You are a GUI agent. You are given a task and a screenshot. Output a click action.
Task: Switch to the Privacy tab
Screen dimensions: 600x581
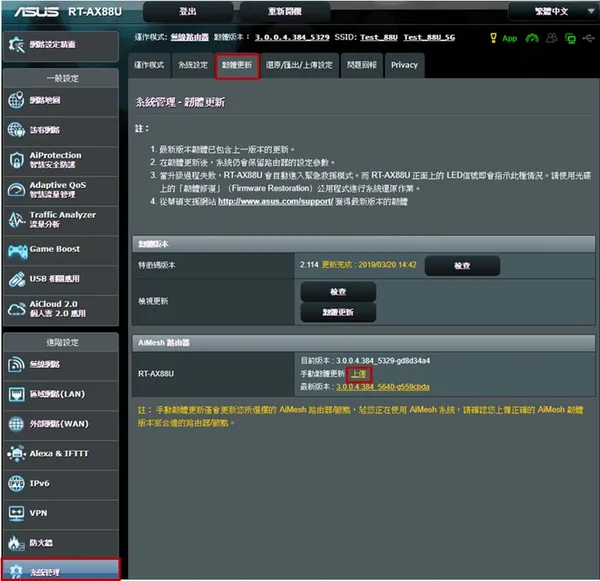(404, 65)
